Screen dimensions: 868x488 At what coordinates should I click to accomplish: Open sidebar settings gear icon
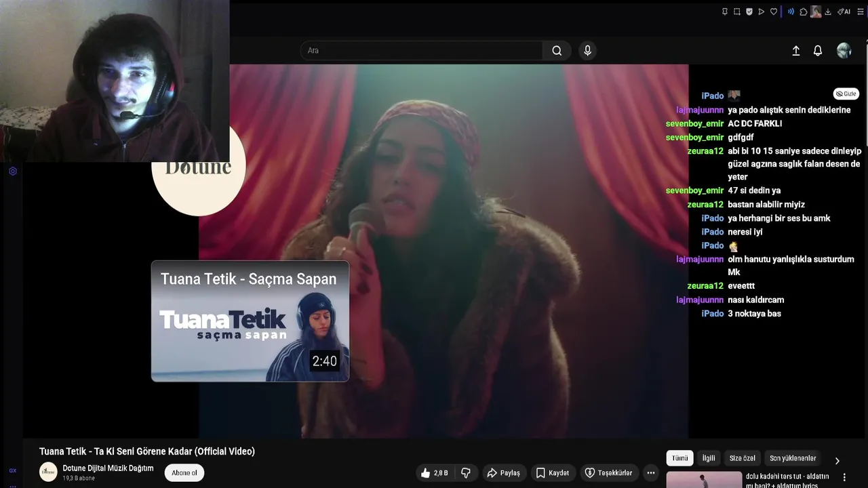12,171
